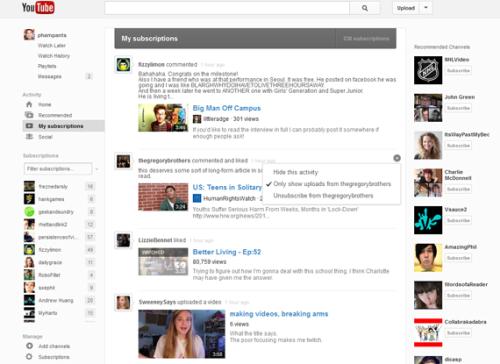Open the Recommended icon in sidebar
Viewport: 500px width, 364px height.
[29, 115]
